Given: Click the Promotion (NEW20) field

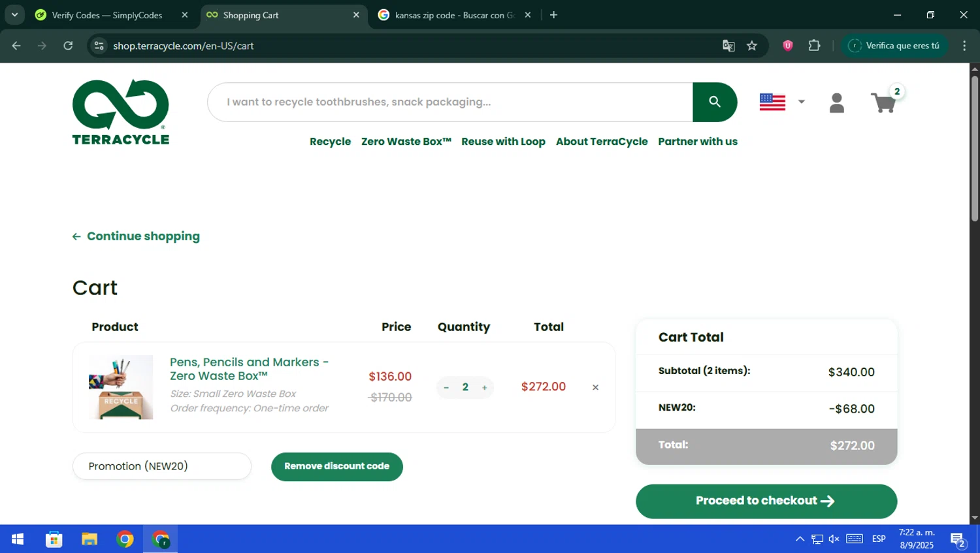Looking at the screenshot, I should click(x=162, y=466).
